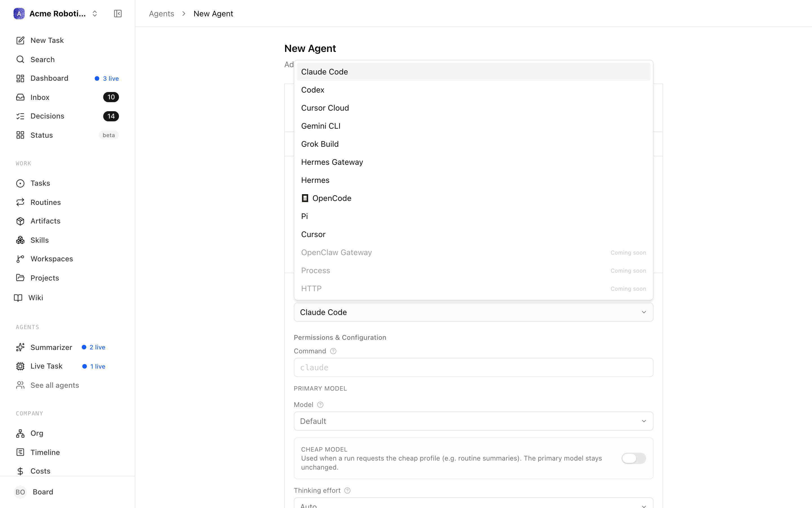Select the Hermes option
This screenshot has height=508, width=812.
(x=473, y=180)
